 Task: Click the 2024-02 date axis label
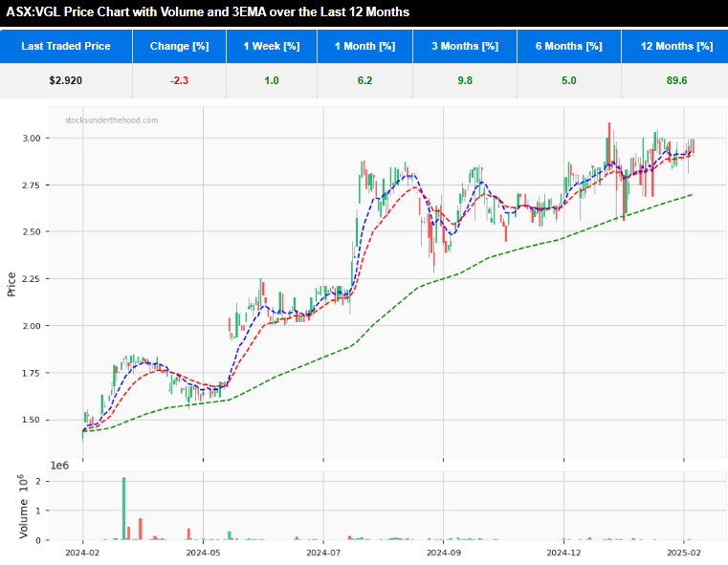(82, 553)
